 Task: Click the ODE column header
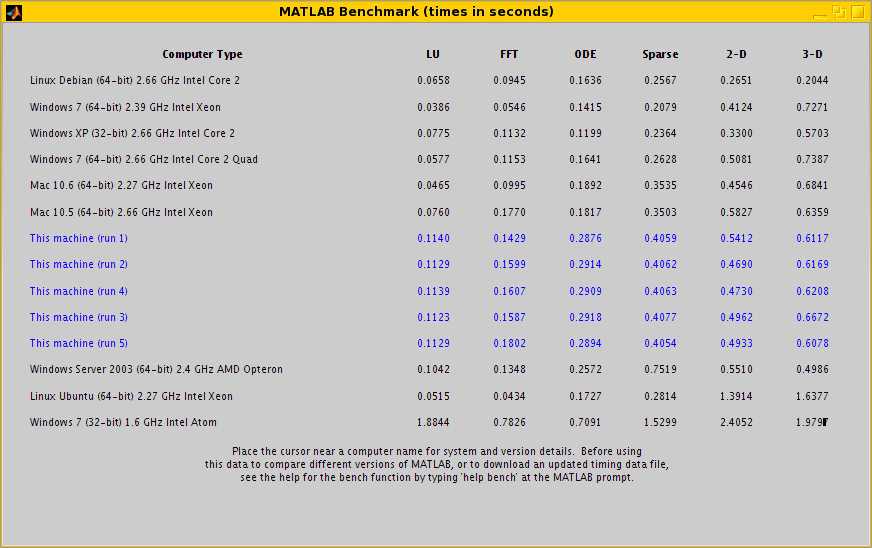[x=585, y=54]
